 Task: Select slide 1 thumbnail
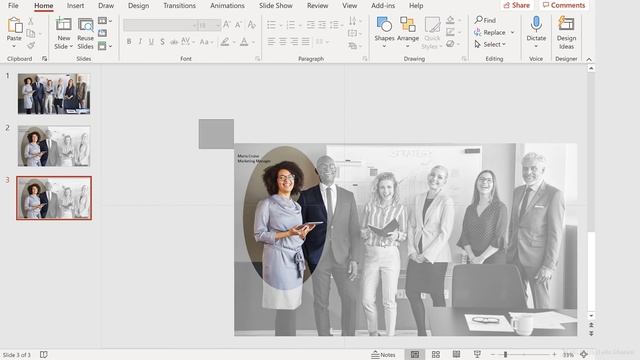tap(54, 93)
